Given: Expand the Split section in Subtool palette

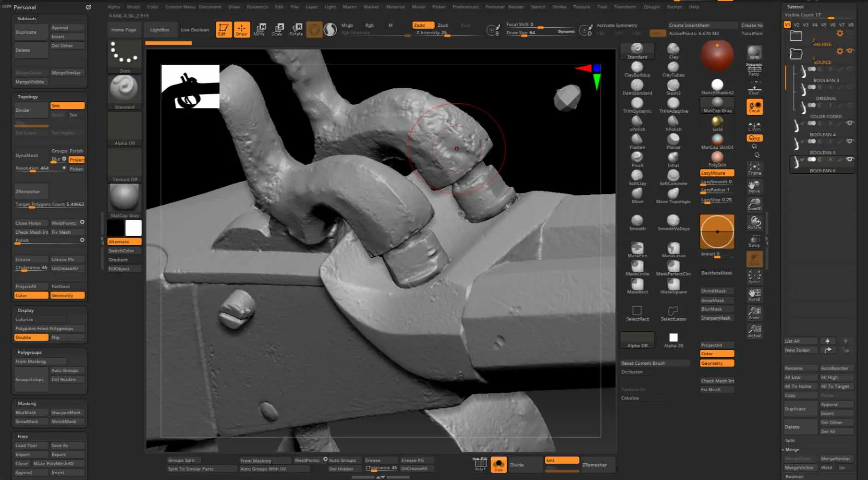Looking at the screenshot, I should [x=790, y=440].
